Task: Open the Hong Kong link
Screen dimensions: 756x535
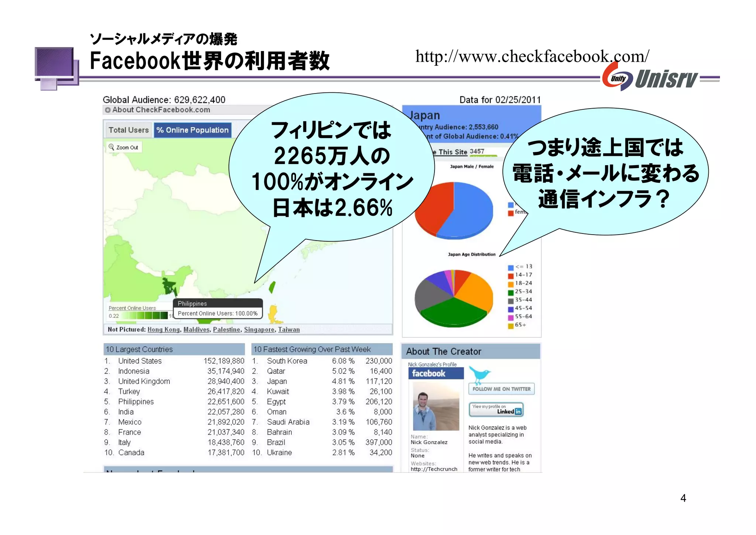Action: [x=164, y=330]
